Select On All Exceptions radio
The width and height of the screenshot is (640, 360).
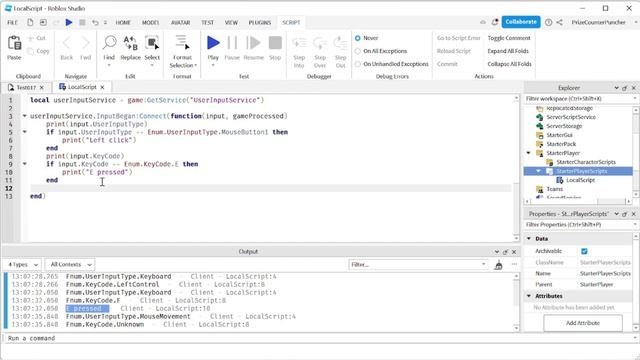click(x=358, y=51)
